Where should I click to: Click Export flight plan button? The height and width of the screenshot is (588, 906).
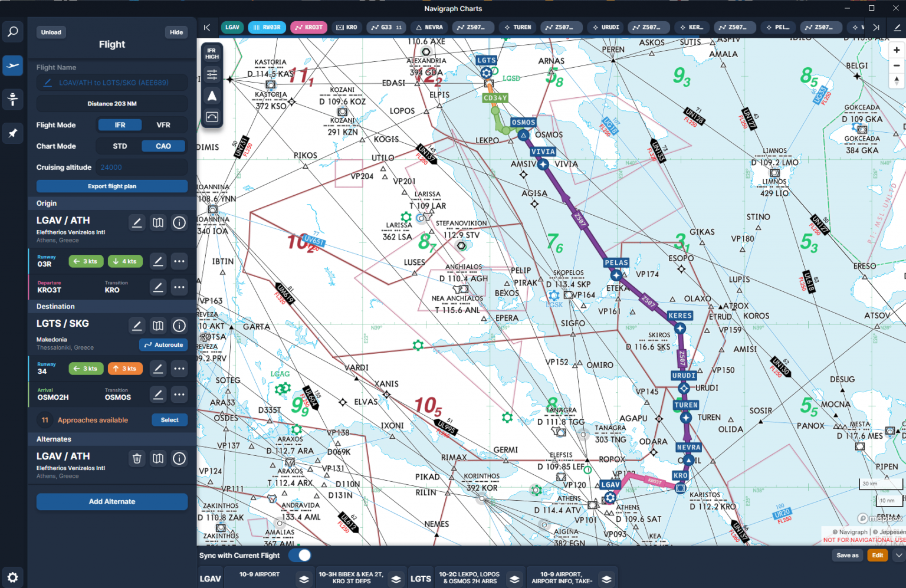tap(112, 186)
